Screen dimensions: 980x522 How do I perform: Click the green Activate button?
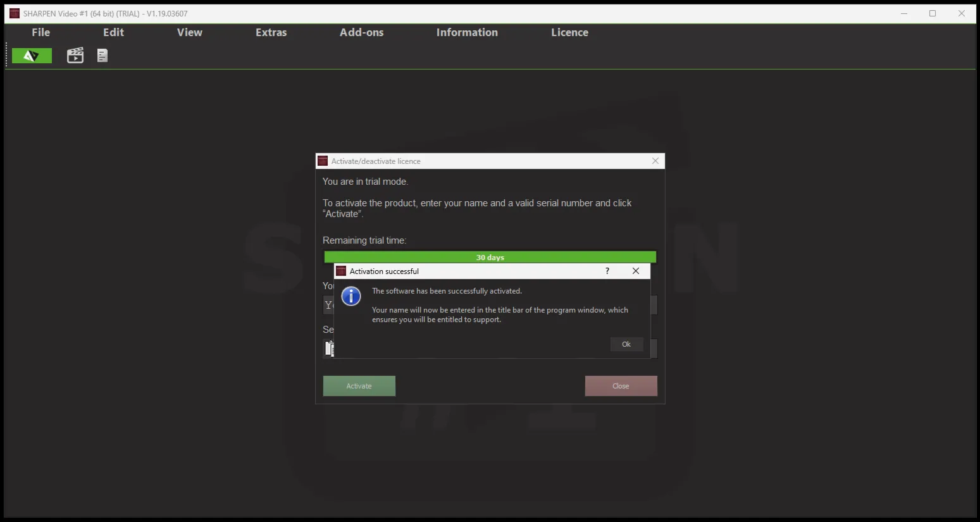[x=359, y=386]
